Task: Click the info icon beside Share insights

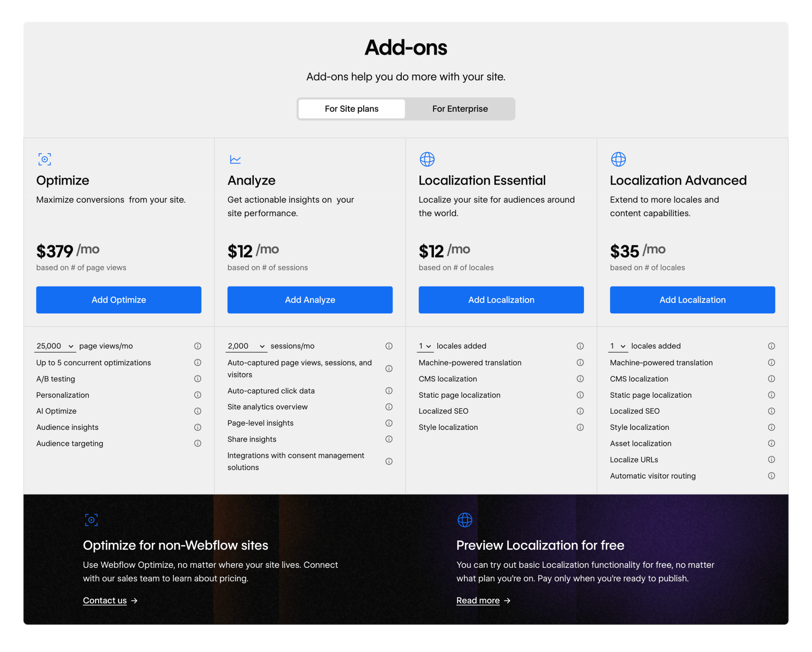Action: pyautogui.click(x=389, y=439)
